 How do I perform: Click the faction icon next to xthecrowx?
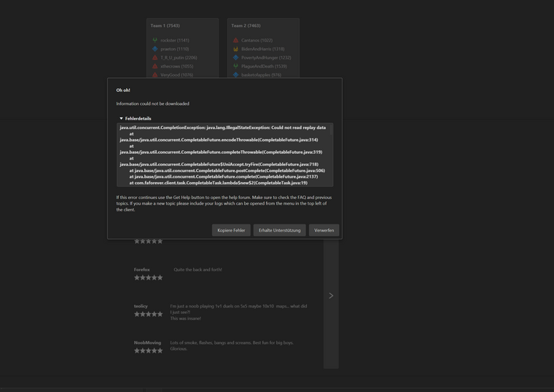point(155,66)
